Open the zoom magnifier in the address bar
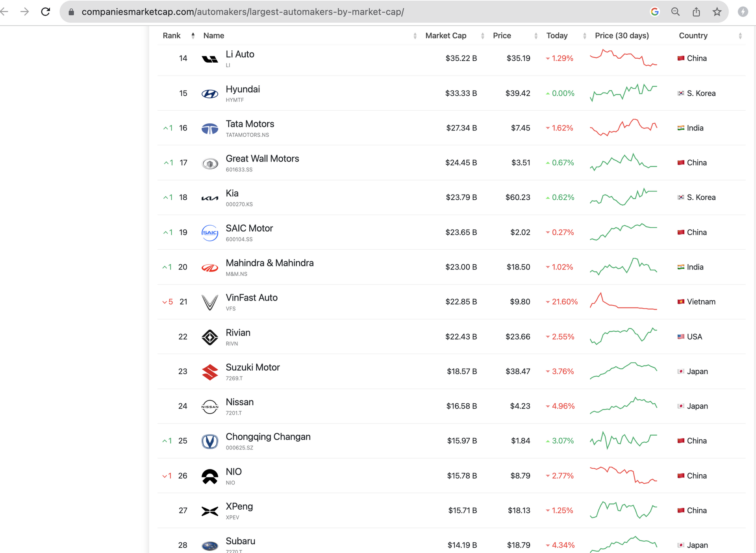 676,12
